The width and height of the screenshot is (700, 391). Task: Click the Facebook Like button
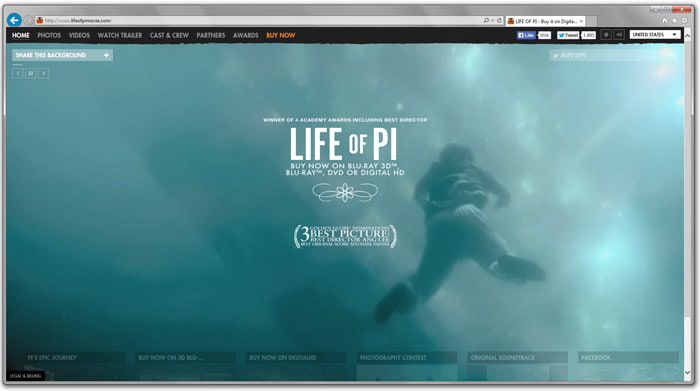coord(526,35)
